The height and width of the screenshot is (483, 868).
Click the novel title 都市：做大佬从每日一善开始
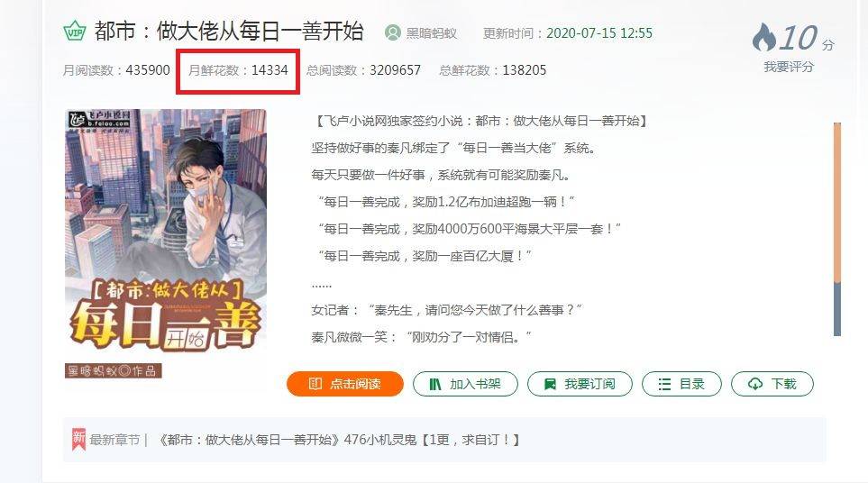click(x=229, y=31)
